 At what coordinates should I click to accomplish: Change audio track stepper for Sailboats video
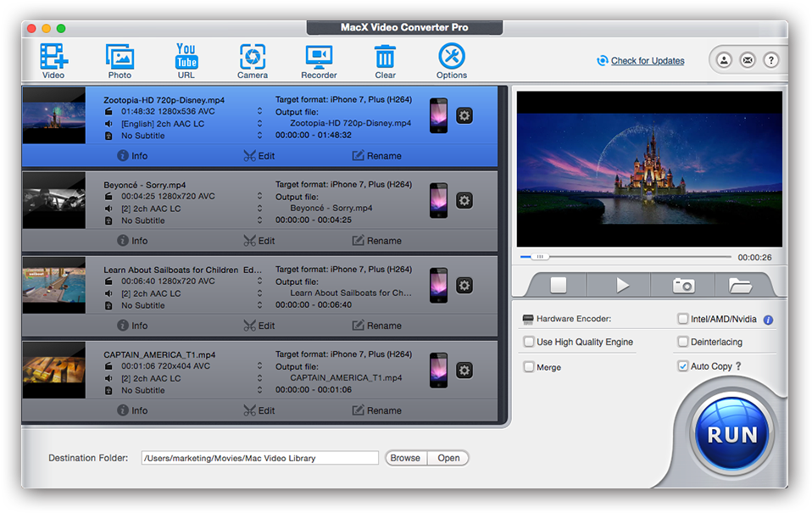pos(259,293)
